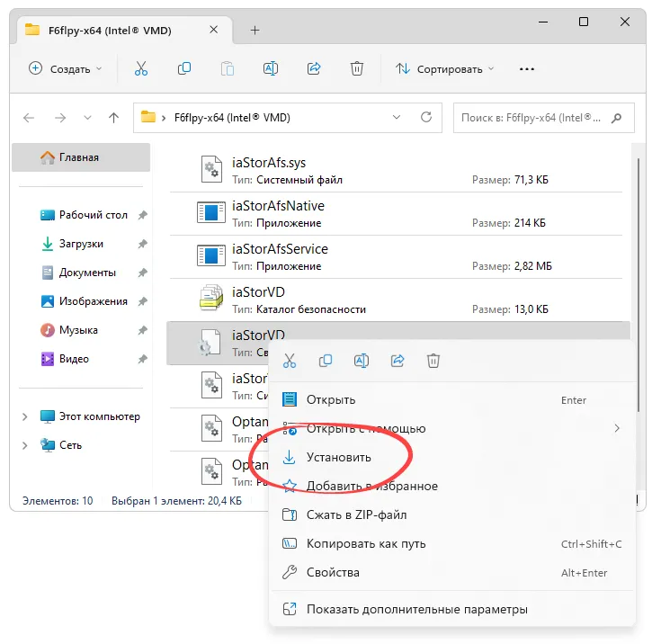
Task: Open a new tab with the plus button
Action: tap(255, 31)
